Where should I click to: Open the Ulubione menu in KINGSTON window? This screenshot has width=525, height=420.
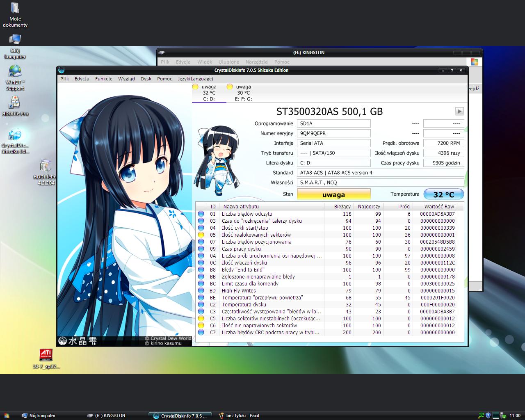(229, 62)
